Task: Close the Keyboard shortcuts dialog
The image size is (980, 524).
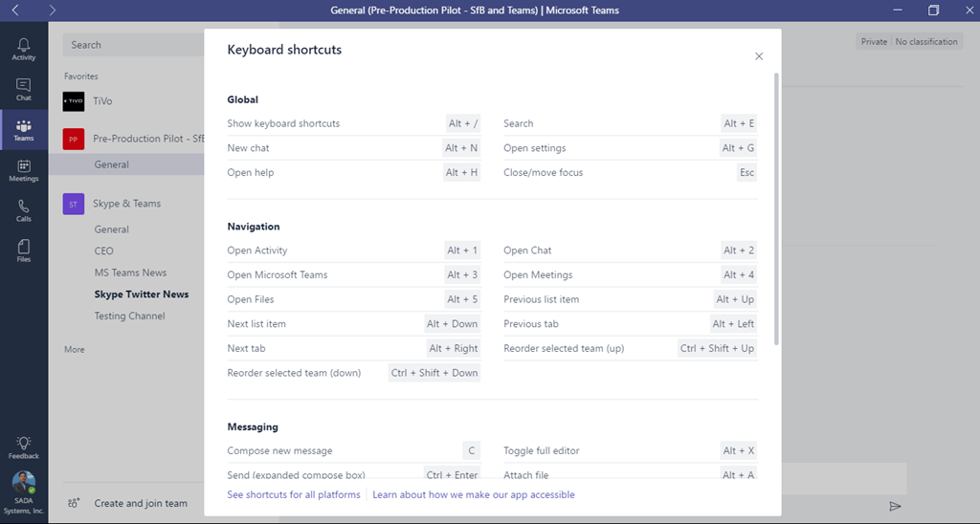Action: tap(759, 56)
